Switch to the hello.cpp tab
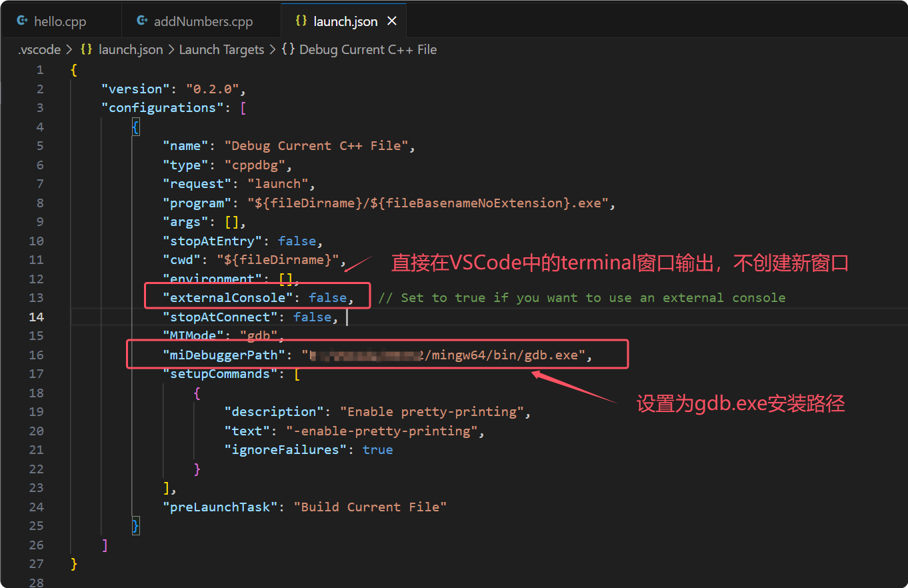The height and width of the screenshot is (588, 908). pyautogui.click(x=60, y=21)
